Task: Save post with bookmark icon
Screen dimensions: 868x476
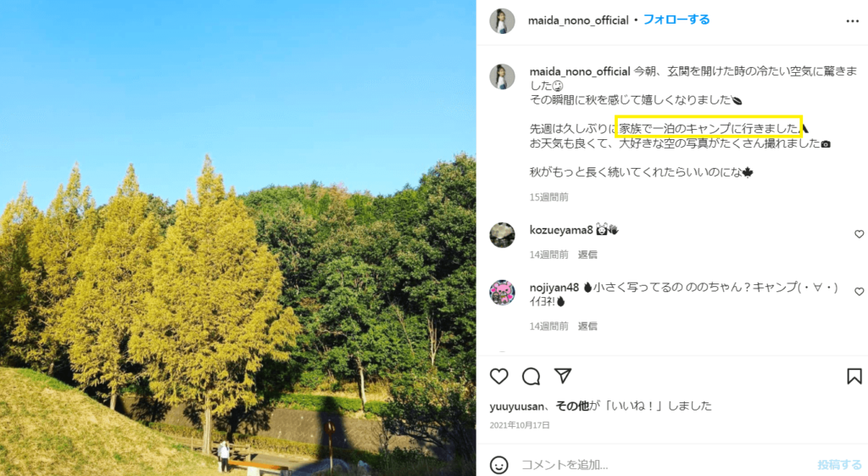Action: [854, 376]
